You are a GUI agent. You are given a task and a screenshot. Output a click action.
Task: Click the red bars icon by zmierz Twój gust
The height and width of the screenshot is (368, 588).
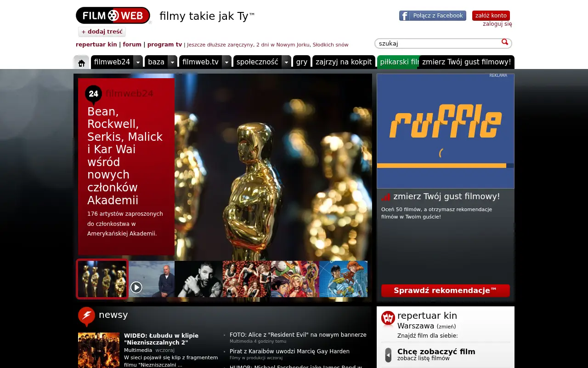[386, 197]
